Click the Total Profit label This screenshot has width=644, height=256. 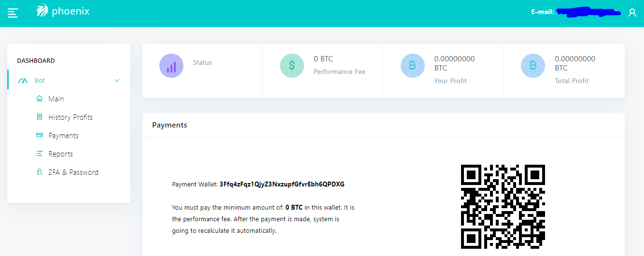tap(572, 81)
